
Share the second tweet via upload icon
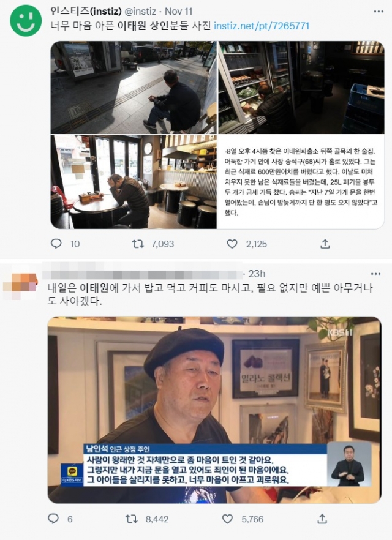pyautogui.click(x=322, y=519)
